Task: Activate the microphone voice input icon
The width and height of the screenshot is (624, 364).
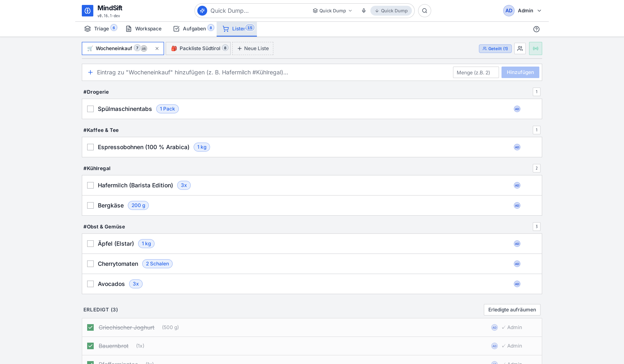Action: [364, 11]
